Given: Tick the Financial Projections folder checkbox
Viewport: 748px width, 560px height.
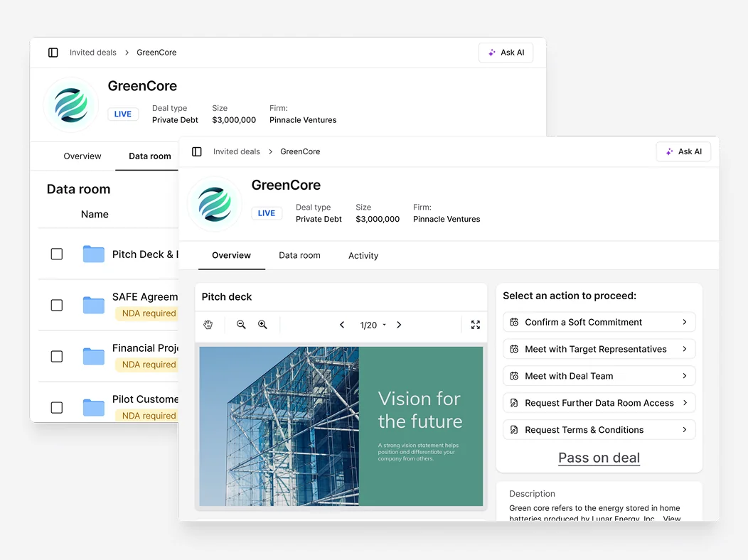Looking at the screenshot, I should coord(57,356).
